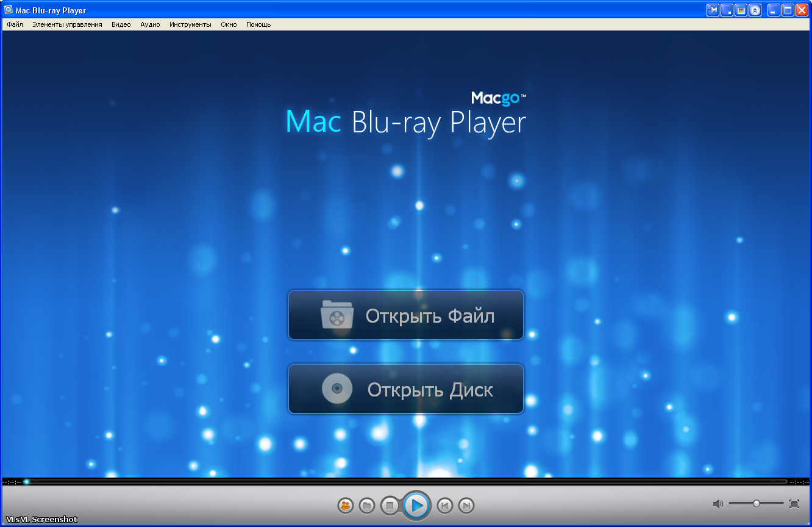The height and width of the screenshot is (527, 812).
Task: Click the rainbow-colored window icon in title bar
Action: [741, 10]
